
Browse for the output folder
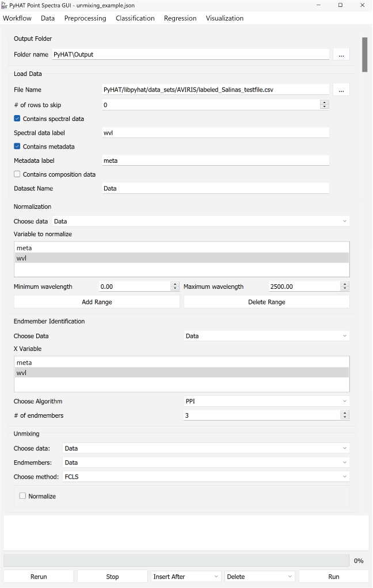click(x=341, y=55)
